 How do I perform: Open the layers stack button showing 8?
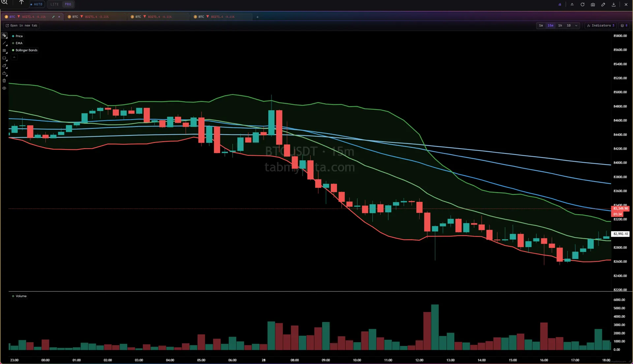tap(624, 25)
